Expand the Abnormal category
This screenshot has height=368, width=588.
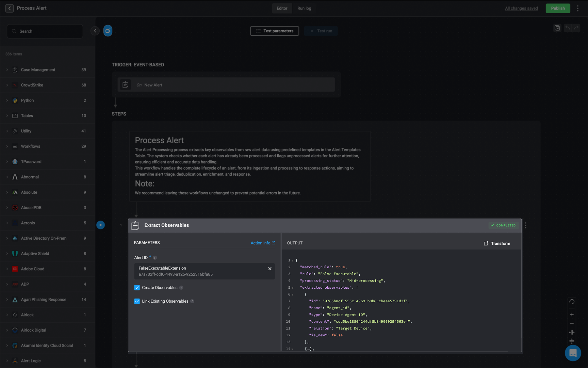point(7,177)
